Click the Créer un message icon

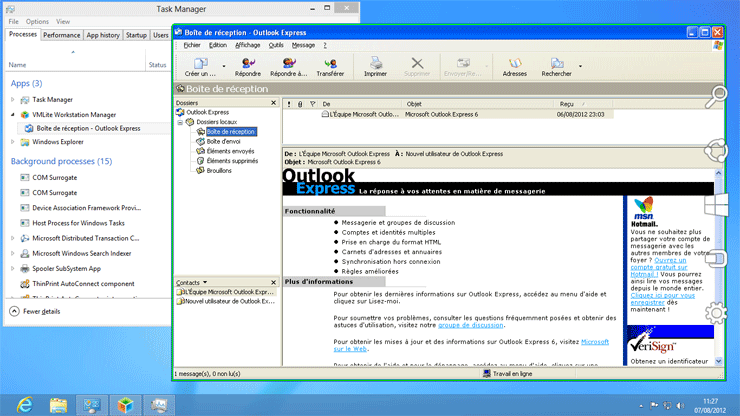point(199,66)
